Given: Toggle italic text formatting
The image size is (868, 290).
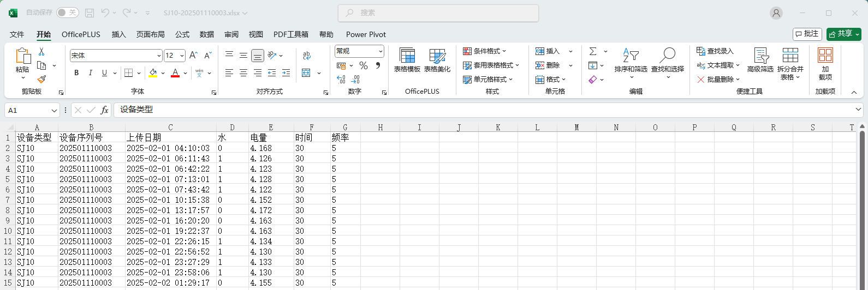Looking at the screenshot, I should [x=91, y=73].
